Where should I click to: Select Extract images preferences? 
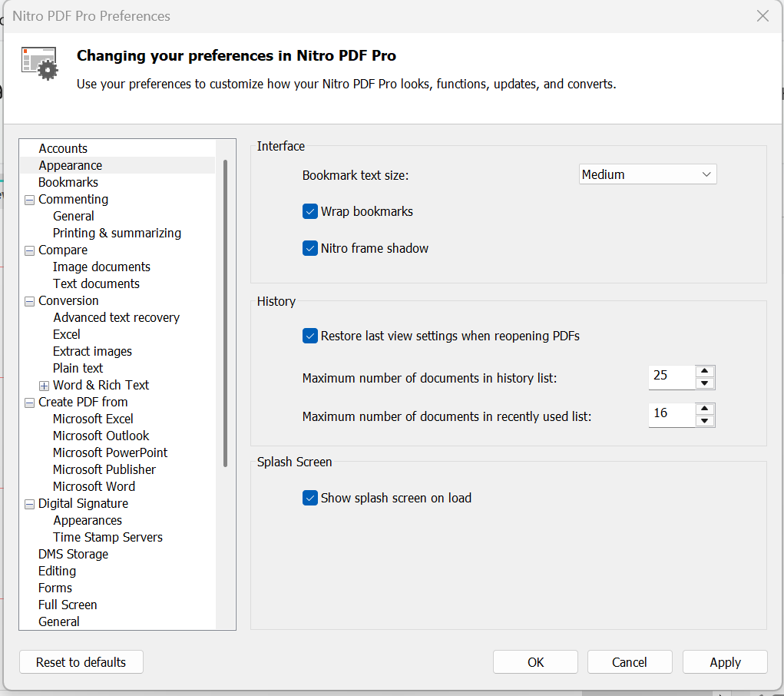pyautogui.click(x=92, y=352)
